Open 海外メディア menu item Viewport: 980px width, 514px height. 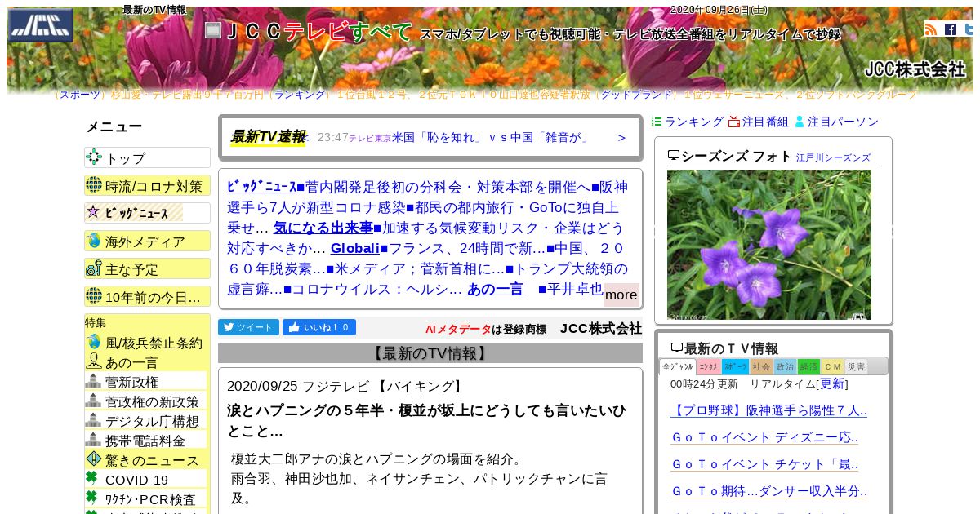click(x=147, y=241)
